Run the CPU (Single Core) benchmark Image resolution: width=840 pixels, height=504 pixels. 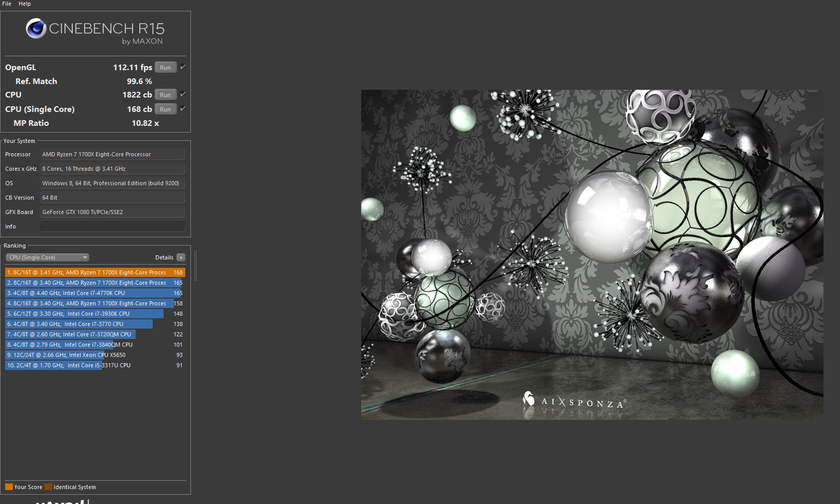pos(165,109)
